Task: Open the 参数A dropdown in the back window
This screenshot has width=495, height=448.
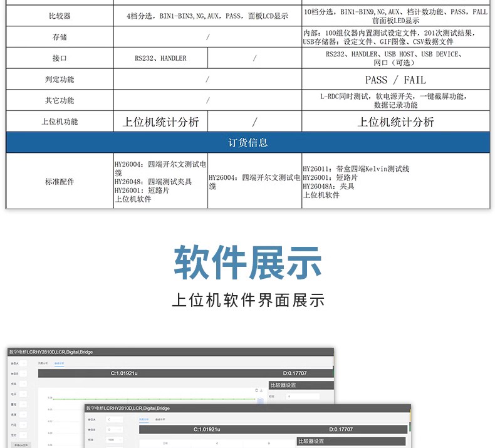Action: point(23,363)
